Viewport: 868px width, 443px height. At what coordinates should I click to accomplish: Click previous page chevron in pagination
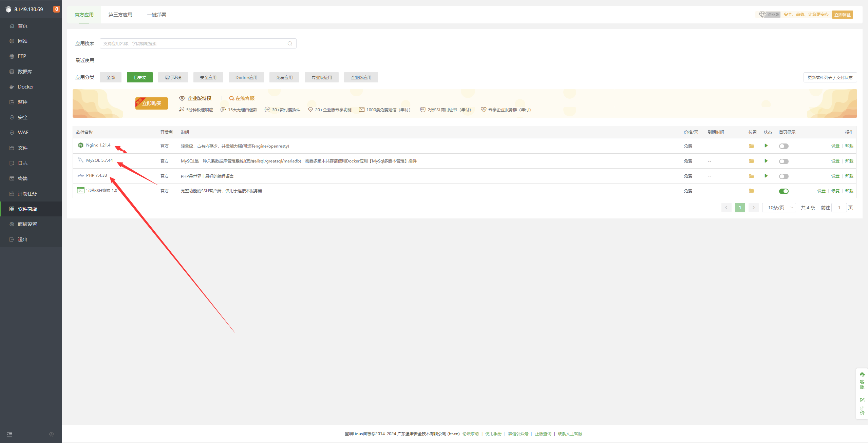tap(726, 208)
